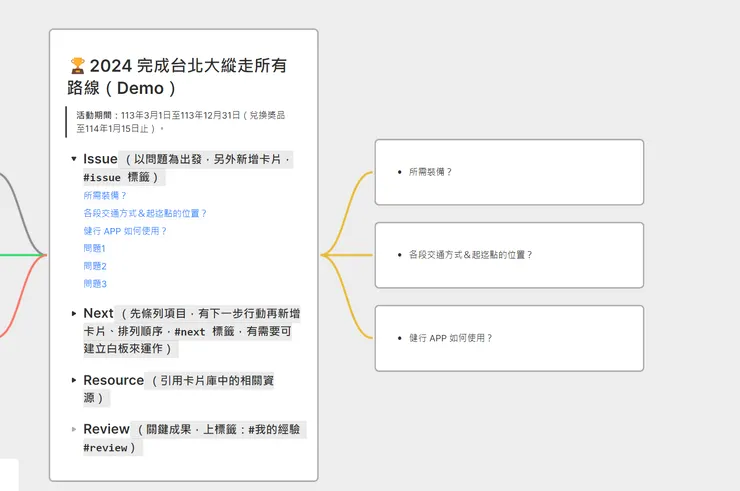Open the 各段交通方式＆起迄點的位置？ link
Screen dimensions: 740x491
145,213
